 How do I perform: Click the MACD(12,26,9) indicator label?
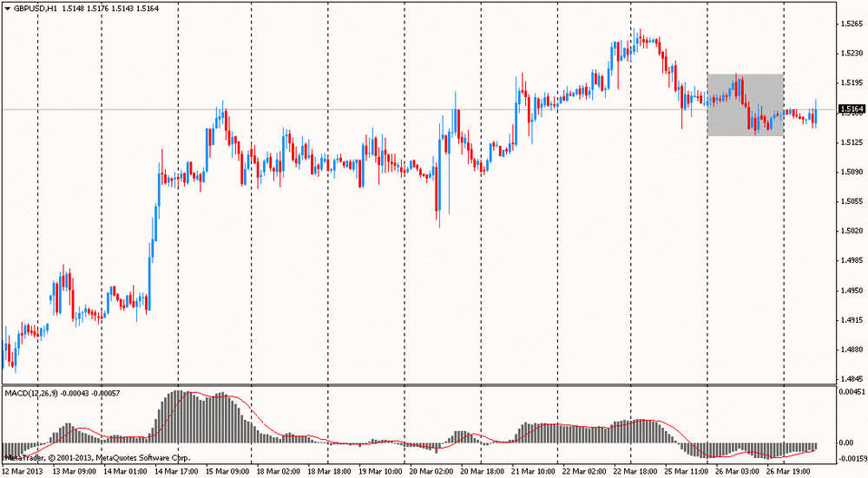point(31,393)
